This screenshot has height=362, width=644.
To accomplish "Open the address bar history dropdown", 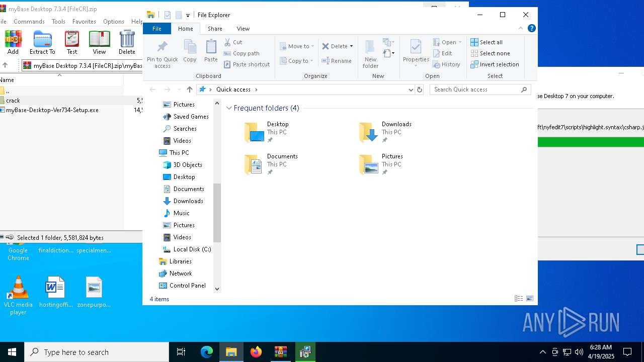I will pos(411,89).
